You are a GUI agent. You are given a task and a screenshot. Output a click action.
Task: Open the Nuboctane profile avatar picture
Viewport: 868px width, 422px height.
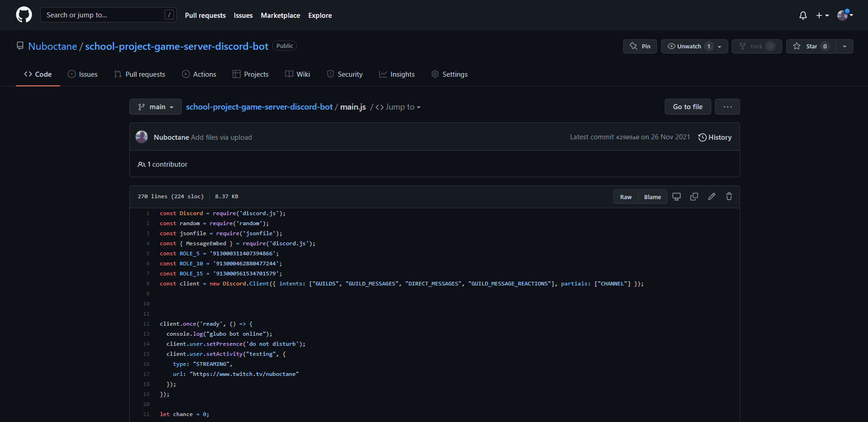pos(843,15)
